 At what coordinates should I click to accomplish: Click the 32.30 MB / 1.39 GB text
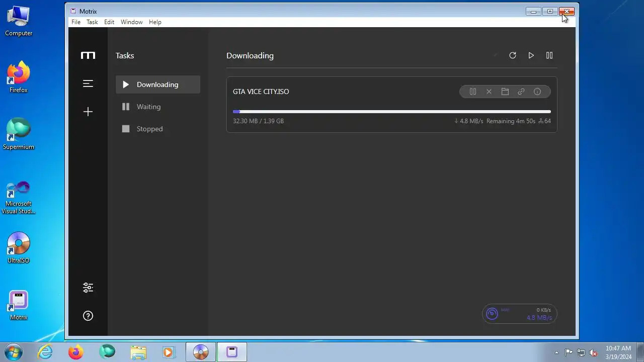(258, 121)
